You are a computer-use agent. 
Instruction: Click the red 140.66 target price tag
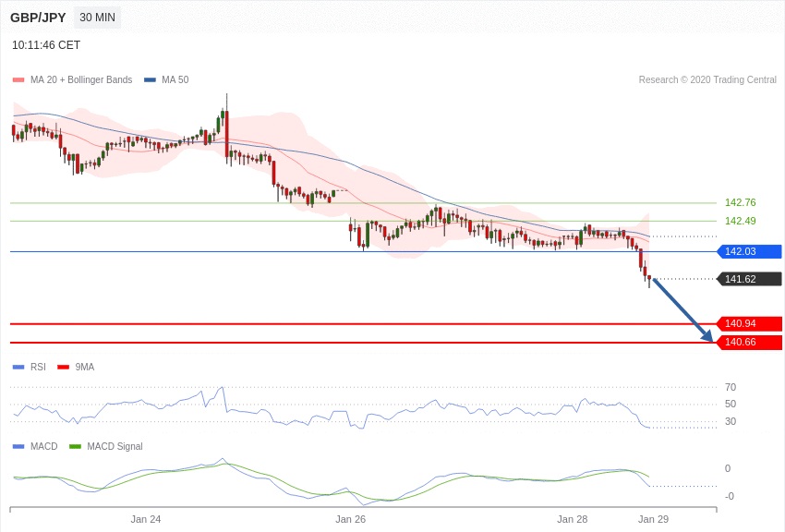click(749, 343)
